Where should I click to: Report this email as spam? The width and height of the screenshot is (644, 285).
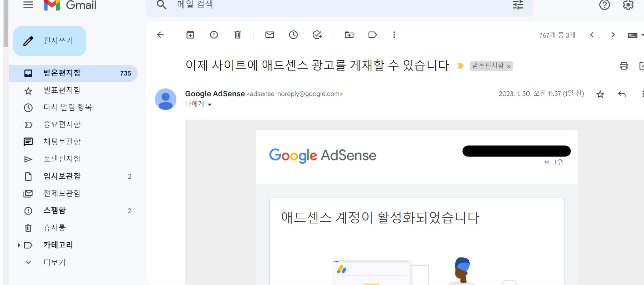(x=214, y=35)
